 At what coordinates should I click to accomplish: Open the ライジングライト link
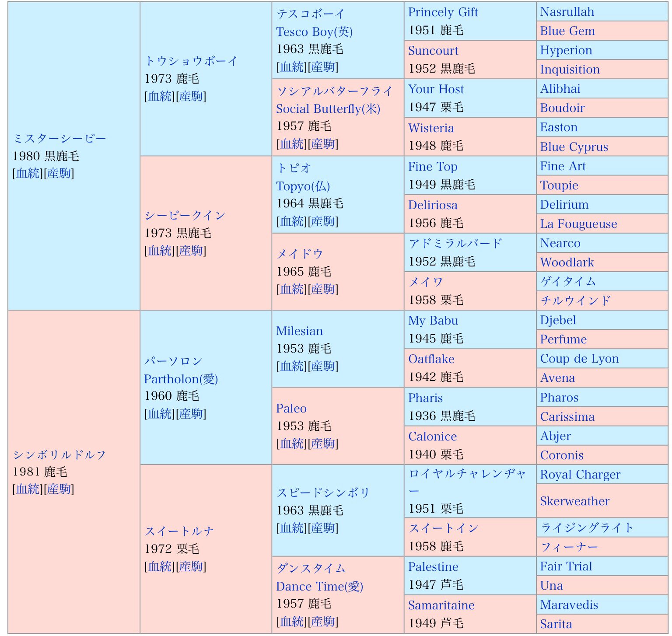pos(587,528)
